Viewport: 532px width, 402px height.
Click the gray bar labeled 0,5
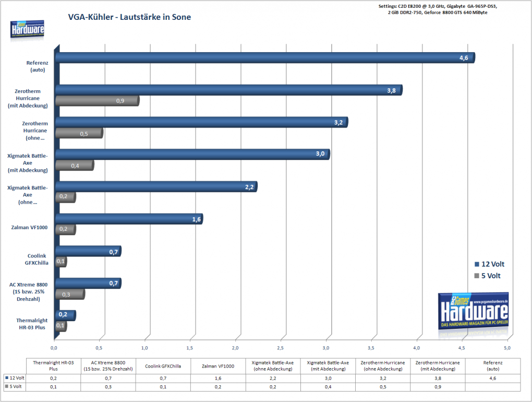79,133
